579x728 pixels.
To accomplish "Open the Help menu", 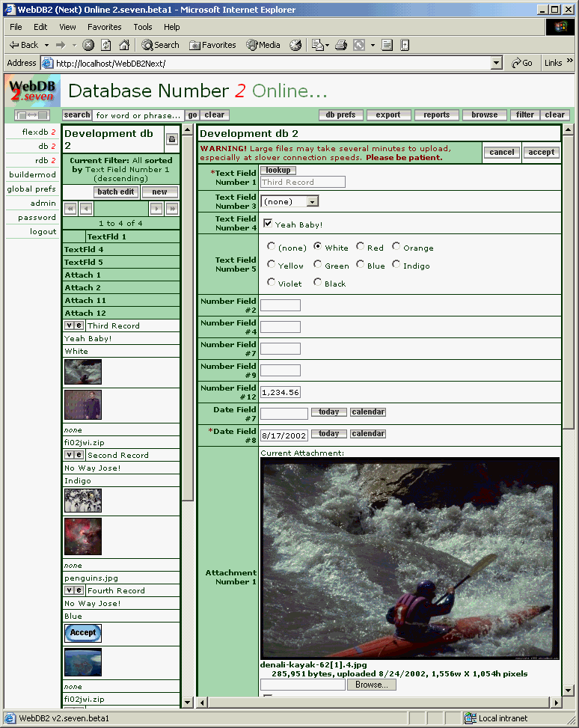I will pyautogui.click(x=171, y=27).
